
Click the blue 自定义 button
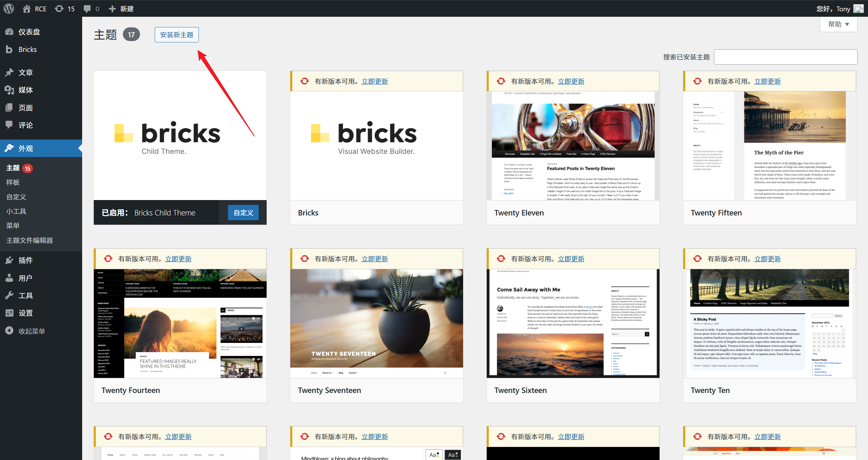pos(243,213)
